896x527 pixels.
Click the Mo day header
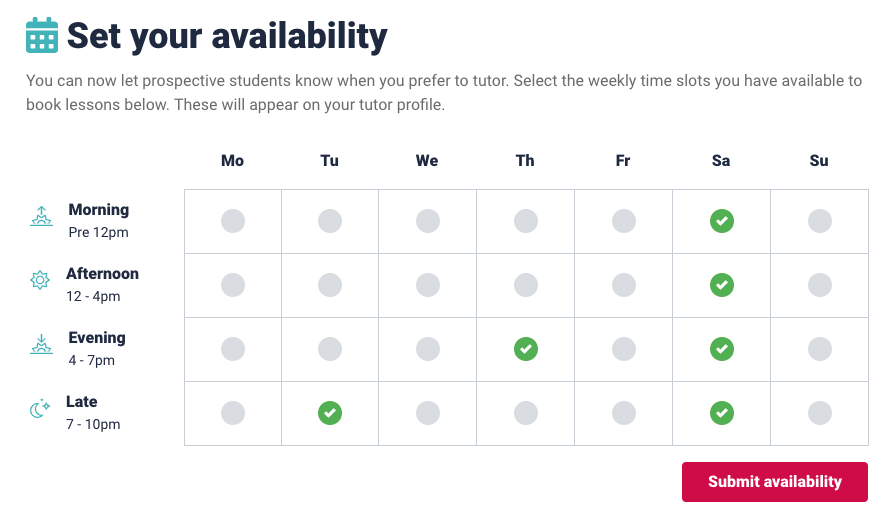point(233,161)
